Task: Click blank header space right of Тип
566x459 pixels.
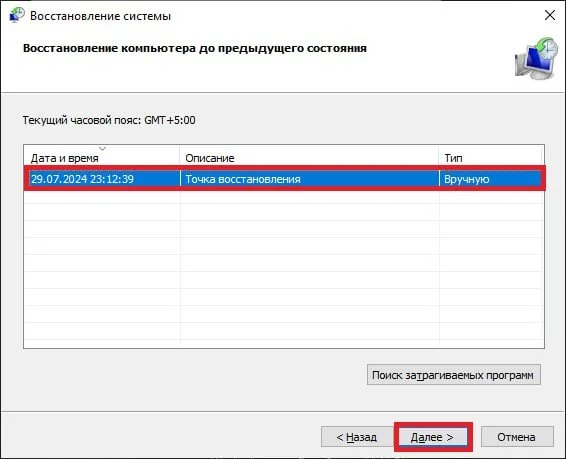Action: click(543, 158)
